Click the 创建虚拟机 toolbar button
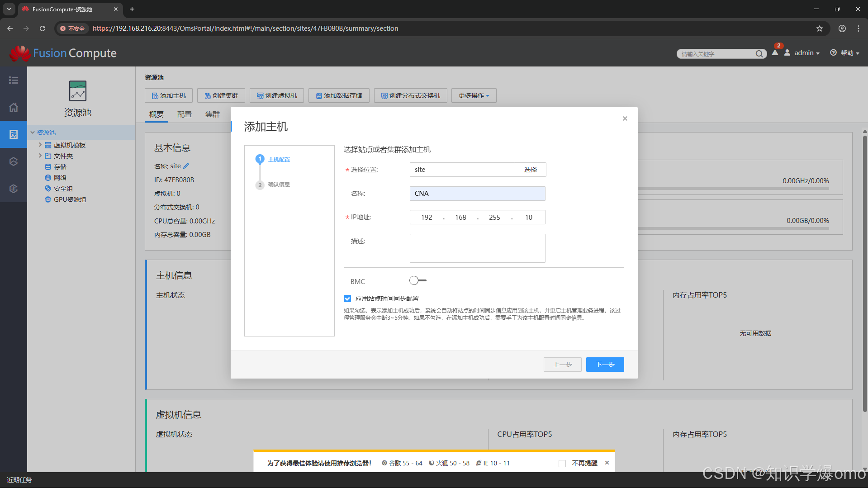Image resolution: width=868 pixels, height=488 pixels. [x=277, y=95]
